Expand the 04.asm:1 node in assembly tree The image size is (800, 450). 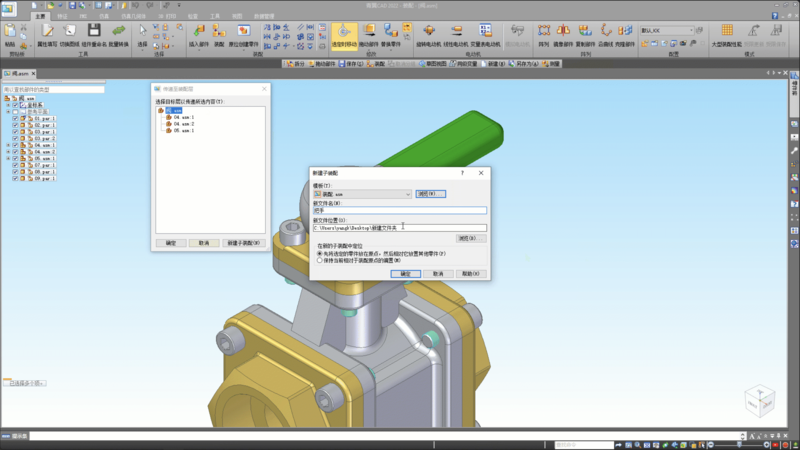(x=8, y=146)
